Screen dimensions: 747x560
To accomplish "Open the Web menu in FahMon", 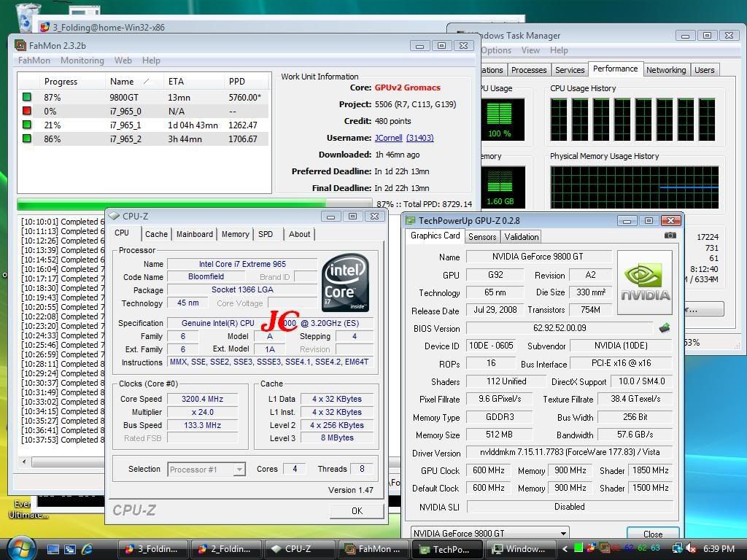I will pyautogui.click(x=123, y=61).
